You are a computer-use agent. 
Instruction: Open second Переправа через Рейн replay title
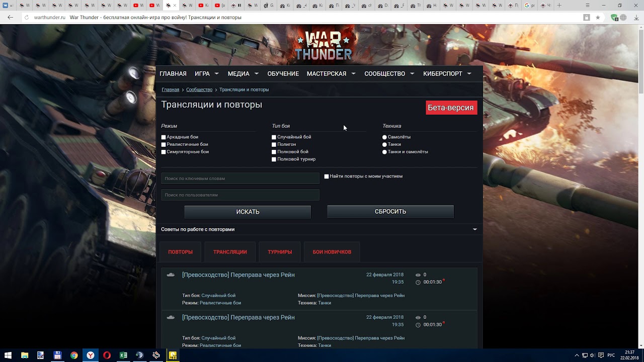click(x=238, y=318)
